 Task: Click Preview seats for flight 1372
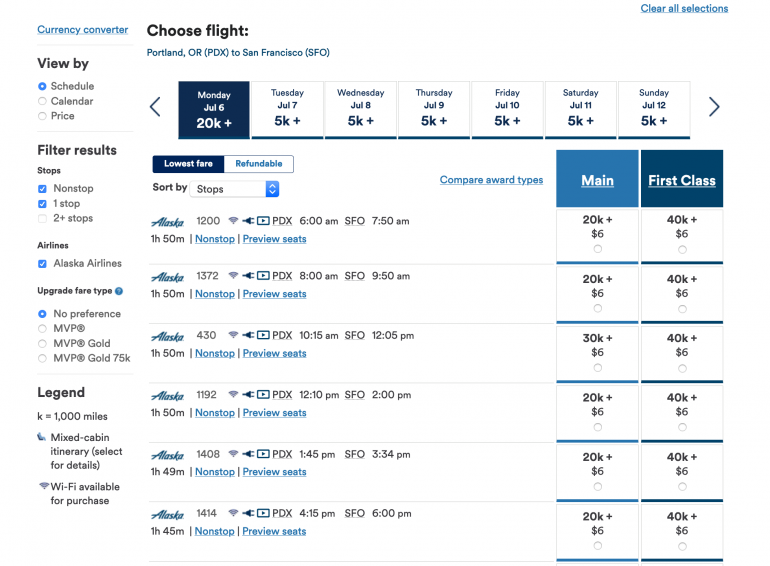(274, 294)
